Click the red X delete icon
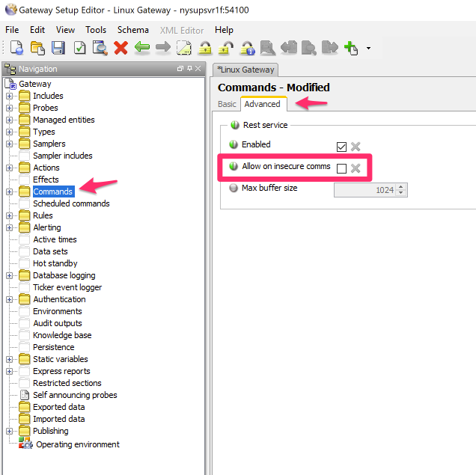 point(120,49)
